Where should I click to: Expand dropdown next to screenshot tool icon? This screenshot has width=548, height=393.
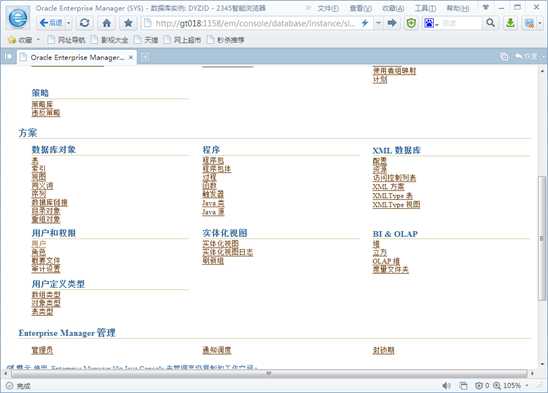540,23
